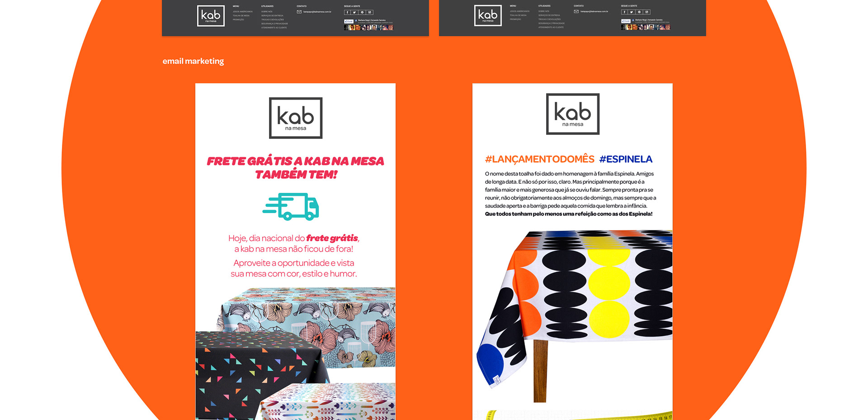Click the Facebook icon in the left footer mockup
Image resolution: width=868 pixels, height=420 pixels.
(347, 12)
